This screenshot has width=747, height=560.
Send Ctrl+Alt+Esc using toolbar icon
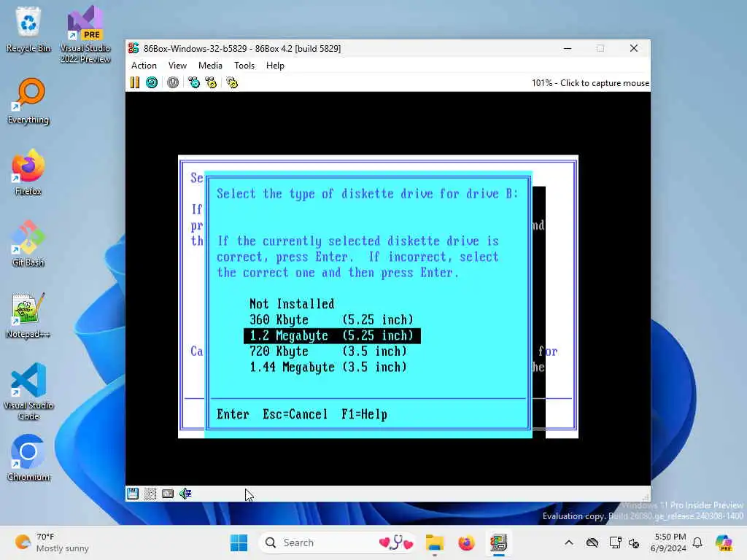(211, 83)
